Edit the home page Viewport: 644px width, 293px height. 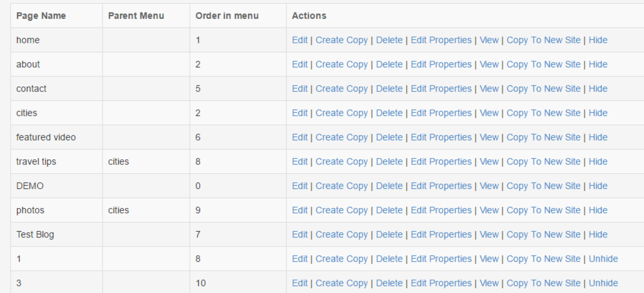point(300,40)
